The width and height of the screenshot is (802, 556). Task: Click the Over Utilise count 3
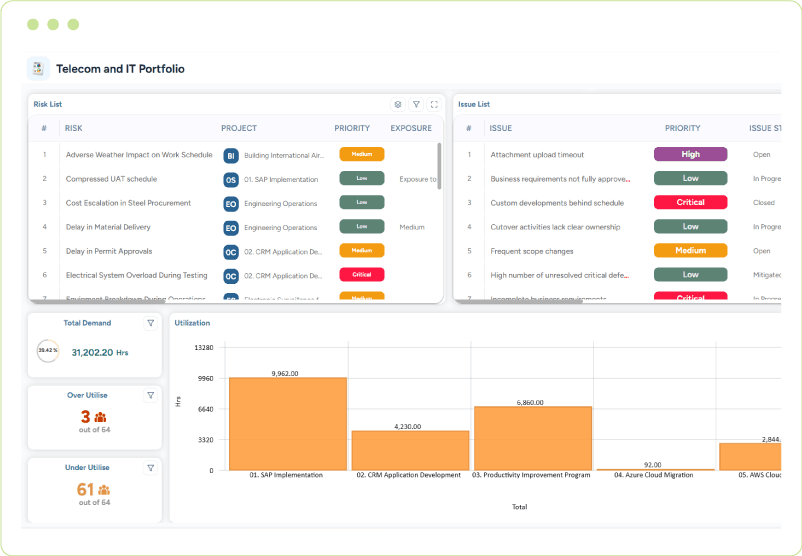pos(85,417)
